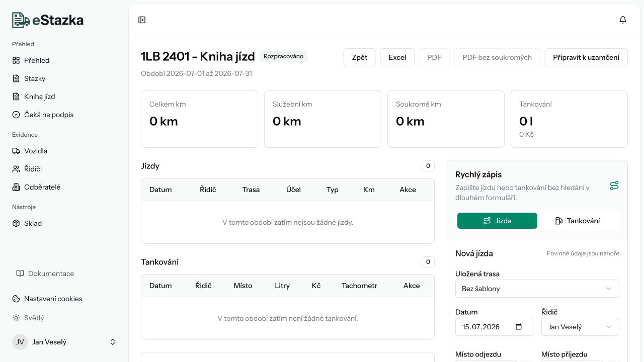Click the Km column header in Jízdy table

point(369,190)
